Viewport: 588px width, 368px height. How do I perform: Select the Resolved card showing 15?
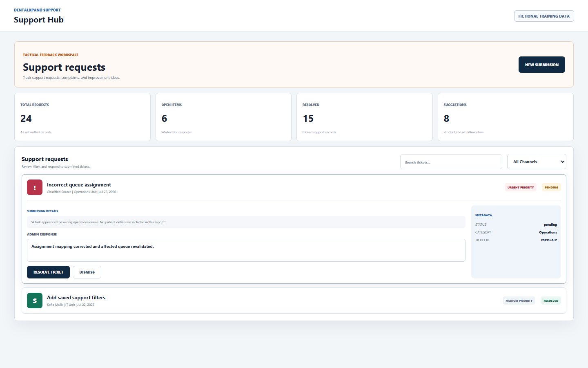365,117
